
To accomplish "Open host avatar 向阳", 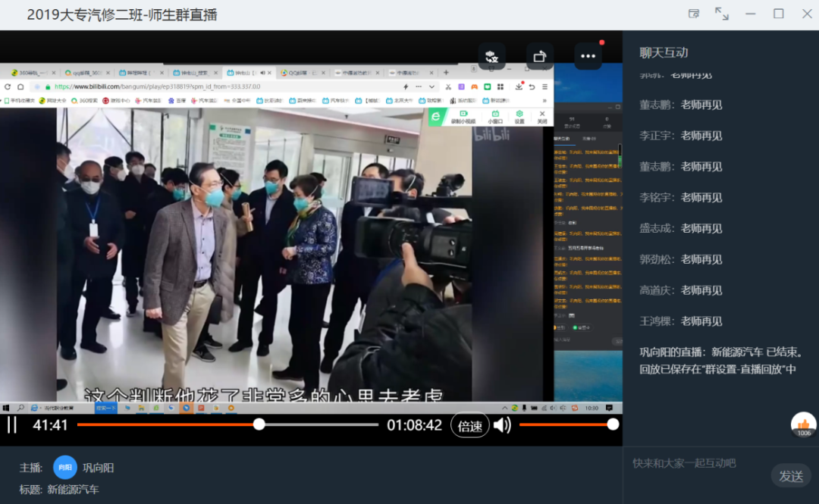I will (64, 468).
